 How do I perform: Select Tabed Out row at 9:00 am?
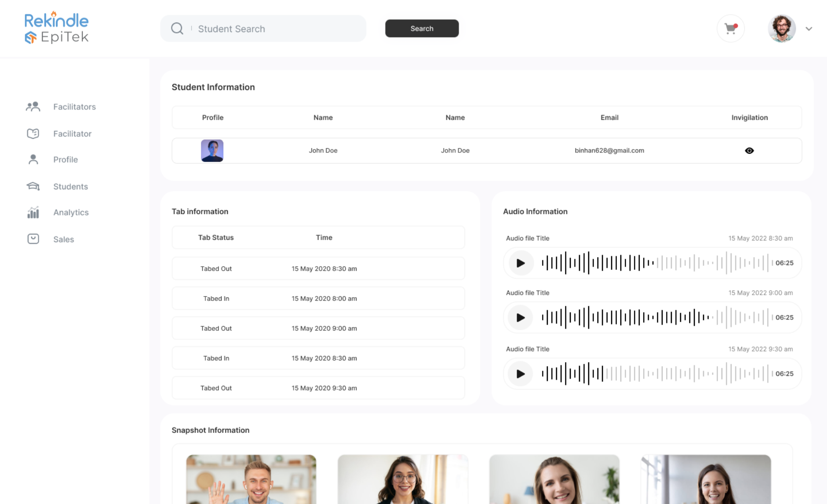pos(318,328)
